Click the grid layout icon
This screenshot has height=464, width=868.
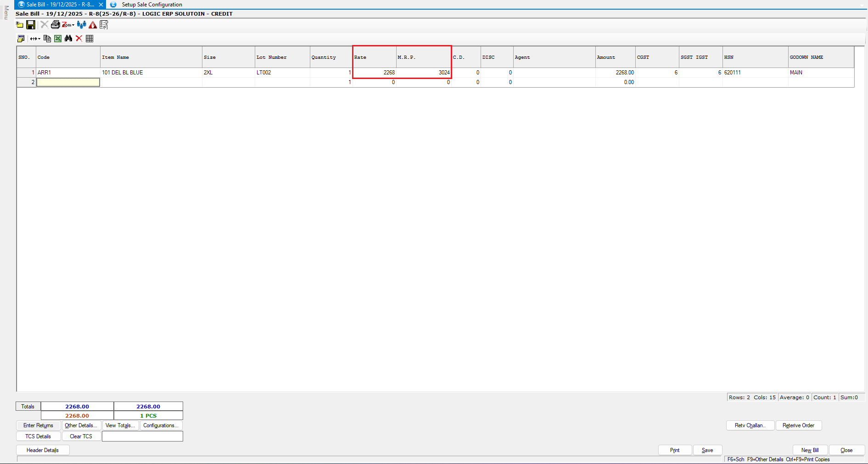tap(90, 39)
